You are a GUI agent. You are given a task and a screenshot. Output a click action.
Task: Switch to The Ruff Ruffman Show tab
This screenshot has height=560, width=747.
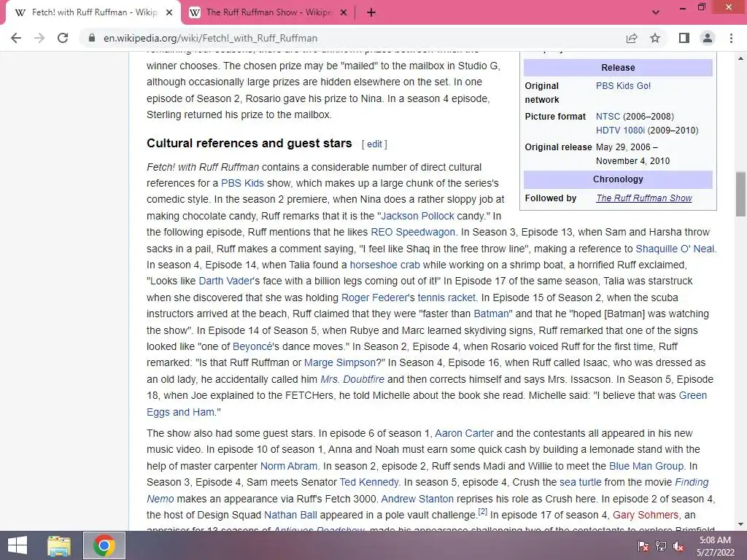pyautogui.click(x=268, y=13)
